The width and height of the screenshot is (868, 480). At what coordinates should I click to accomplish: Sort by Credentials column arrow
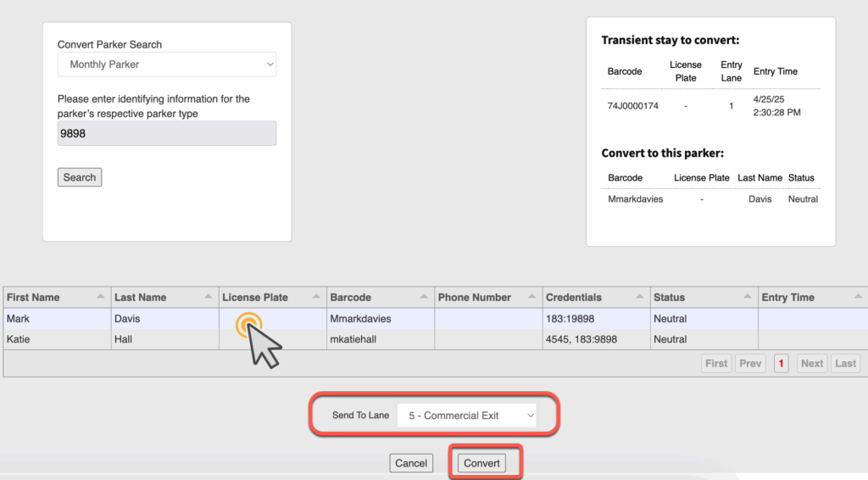pos(639,297)
